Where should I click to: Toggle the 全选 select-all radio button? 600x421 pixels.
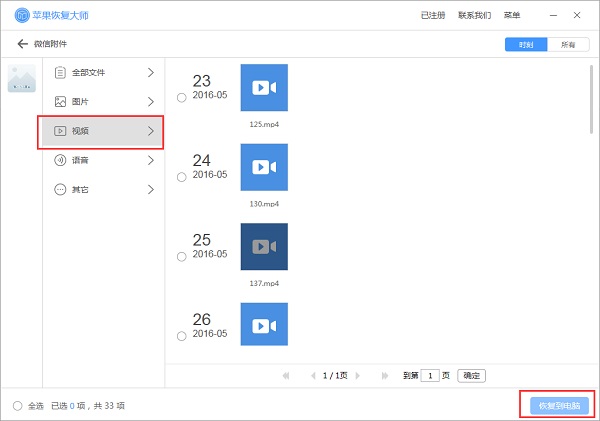(18, 406)
